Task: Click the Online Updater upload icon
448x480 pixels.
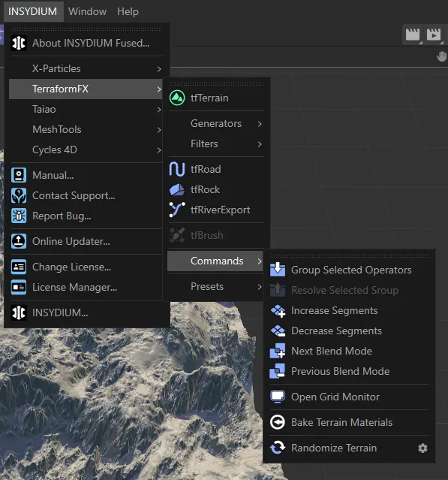Action: pyautogui.click(x=19, y=241)
